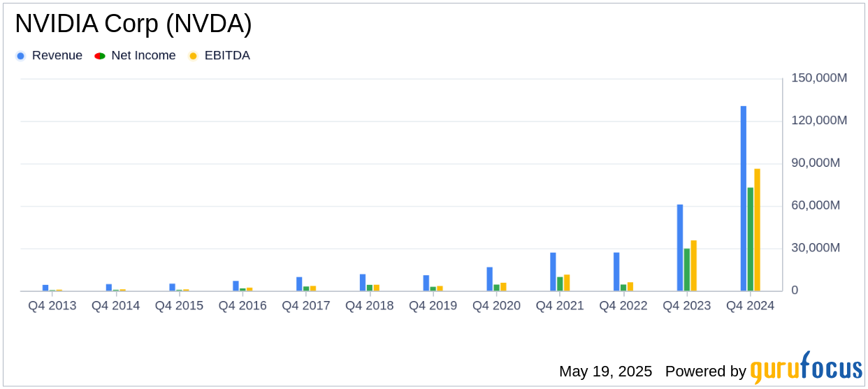Open the gurufocus logo link
The image size is (868, 389).
(806, 367)
